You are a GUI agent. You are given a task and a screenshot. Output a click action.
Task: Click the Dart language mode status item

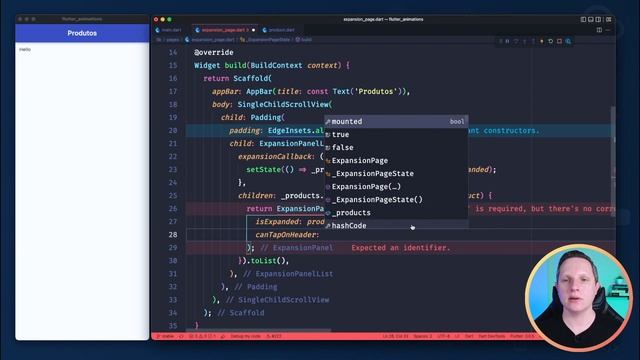pyautogui.click(x=469, y=336)
